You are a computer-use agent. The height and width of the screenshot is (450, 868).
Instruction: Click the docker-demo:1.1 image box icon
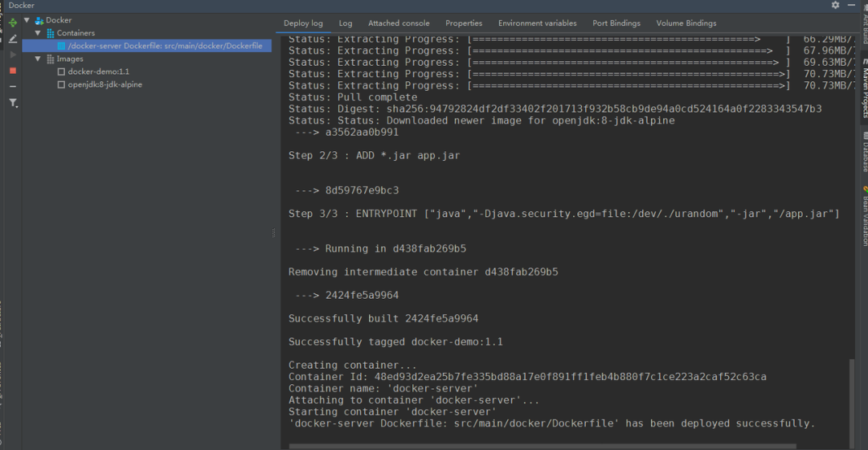(61, 72)
